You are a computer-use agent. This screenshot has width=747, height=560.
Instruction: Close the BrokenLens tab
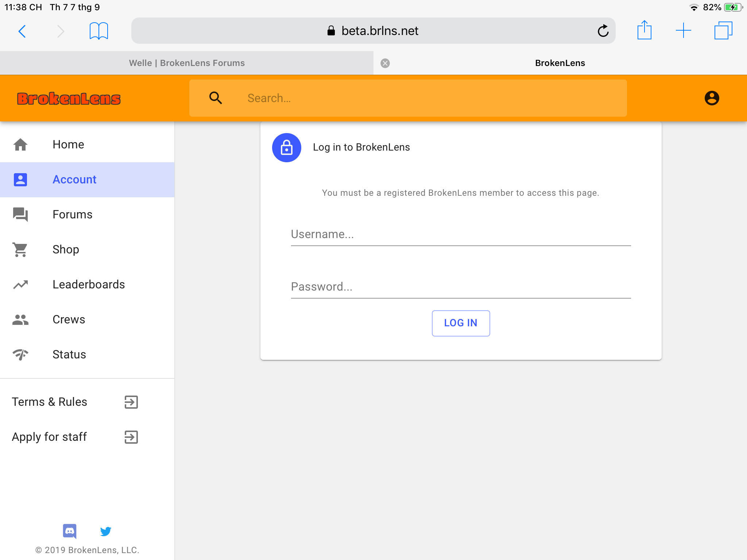[385, 63]
